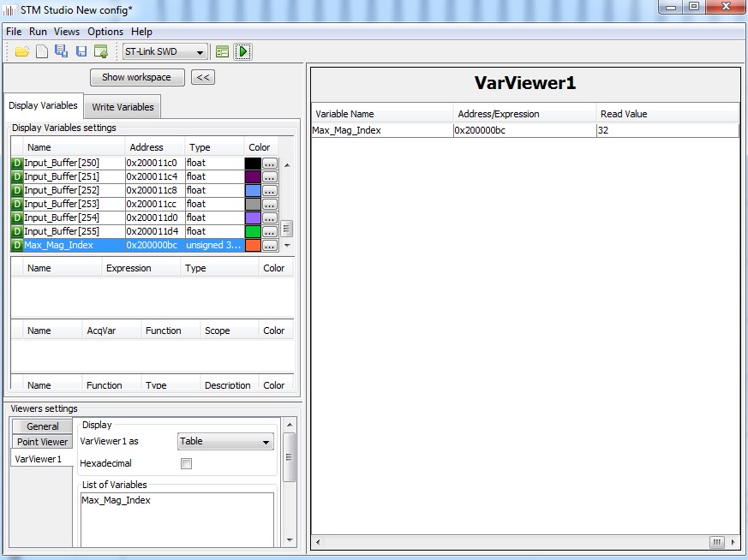Screen dimensions: 748x560
Task: Start acquisition with the green play icon
Action: pos(242,51)
